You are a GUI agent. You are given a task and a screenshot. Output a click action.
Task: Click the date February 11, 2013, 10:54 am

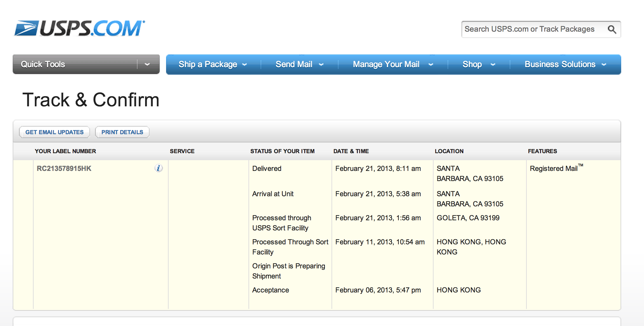[380, 242]
